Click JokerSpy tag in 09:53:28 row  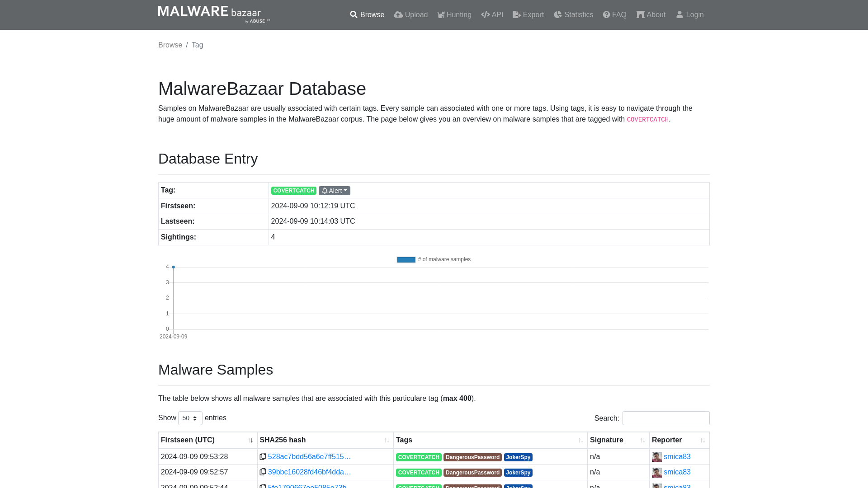click(518, 457)
